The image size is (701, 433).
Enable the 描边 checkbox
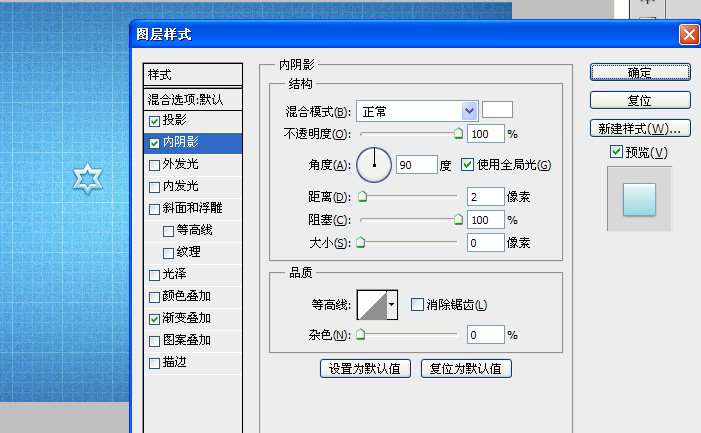click(x=154, y=363)
